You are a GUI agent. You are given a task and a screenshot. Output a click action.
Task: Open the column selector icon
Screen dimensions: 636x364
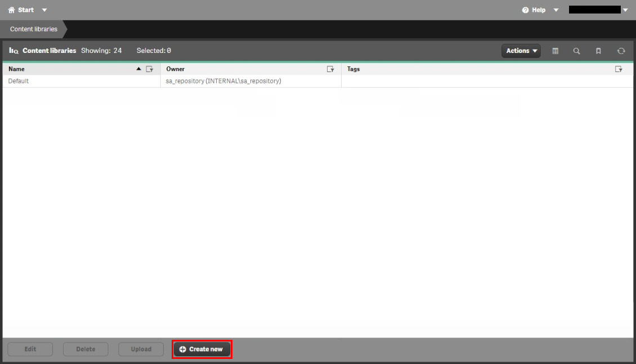coord(555,51)
